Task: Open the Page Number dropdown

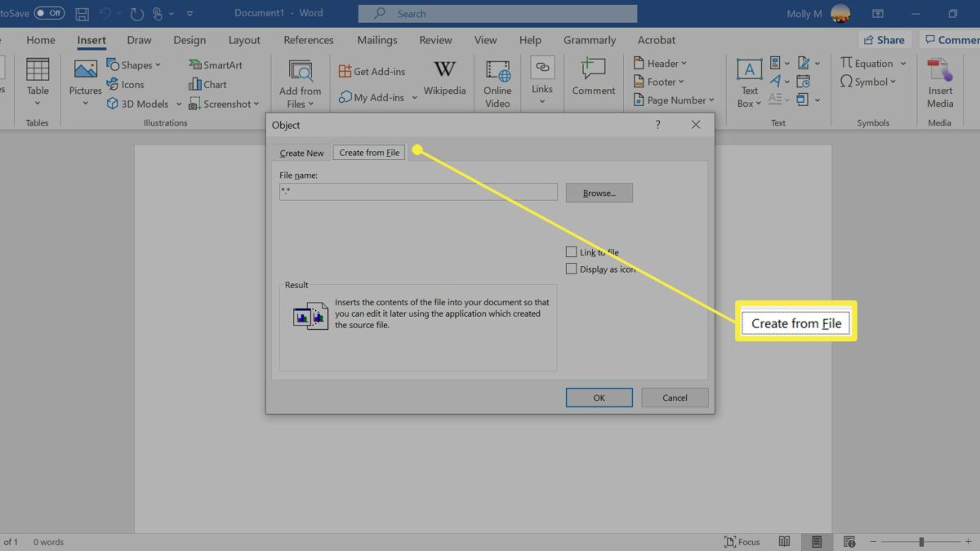Action: click(x=711, y=100)
